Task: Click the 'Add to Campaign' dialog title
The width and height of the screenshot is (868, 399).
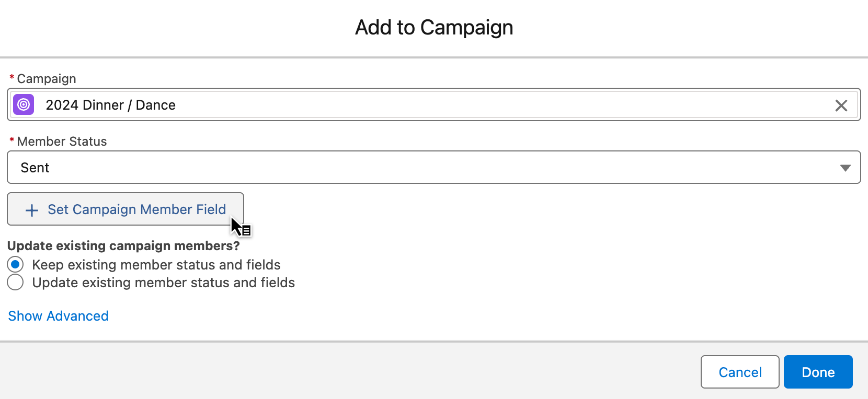Action: tap(434, 27)
